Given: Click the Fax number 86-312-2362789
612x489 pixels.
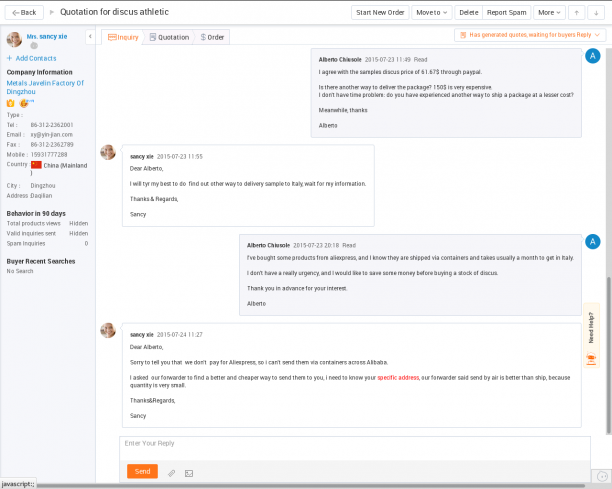Looking at the screenshot, I should pos(52,144).
